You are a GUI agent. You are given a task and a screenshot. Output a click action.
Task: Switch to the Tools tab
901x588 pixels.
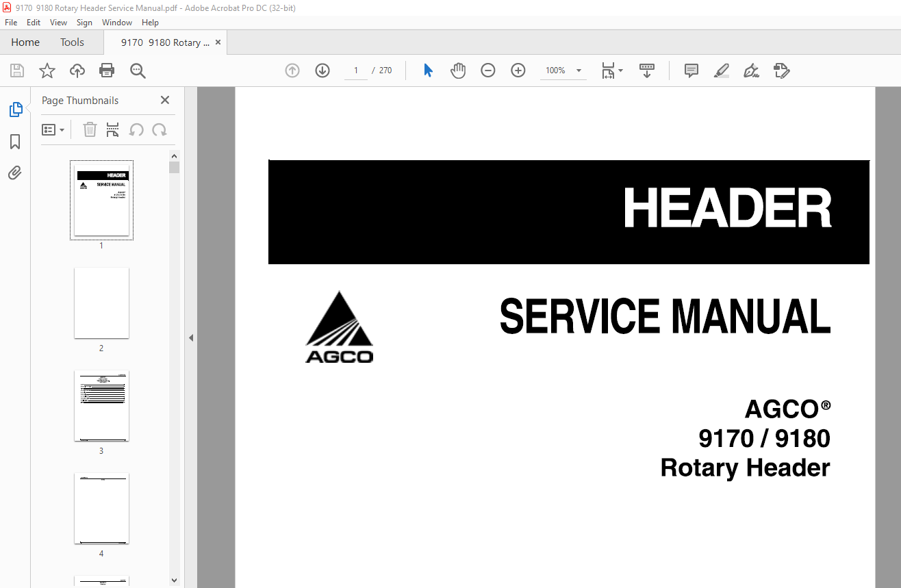coord(72,42)
